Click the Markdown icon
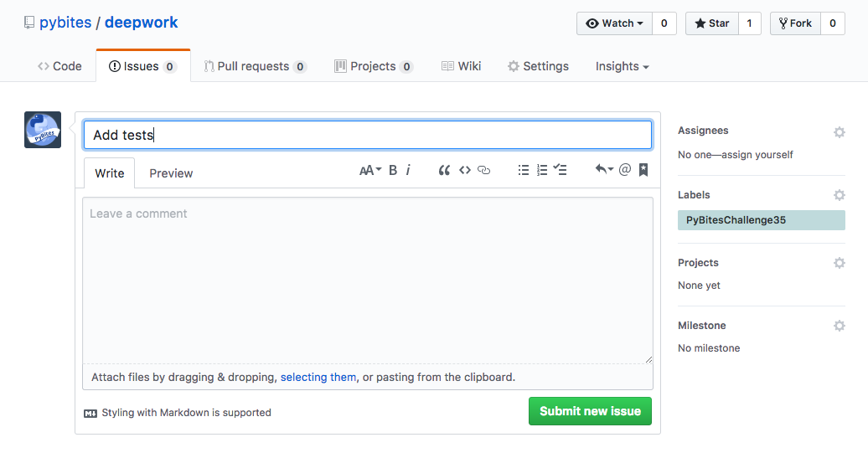This screenshot has height=458, width=868. [90, 413]
